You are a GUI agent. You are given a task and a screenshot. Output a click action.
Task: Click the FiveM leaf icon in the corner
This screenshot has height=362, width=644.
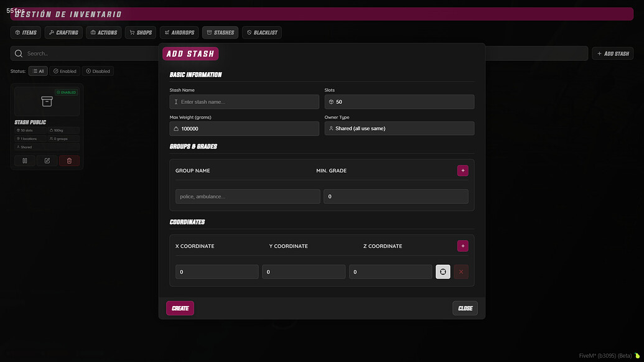click(638, 355)
